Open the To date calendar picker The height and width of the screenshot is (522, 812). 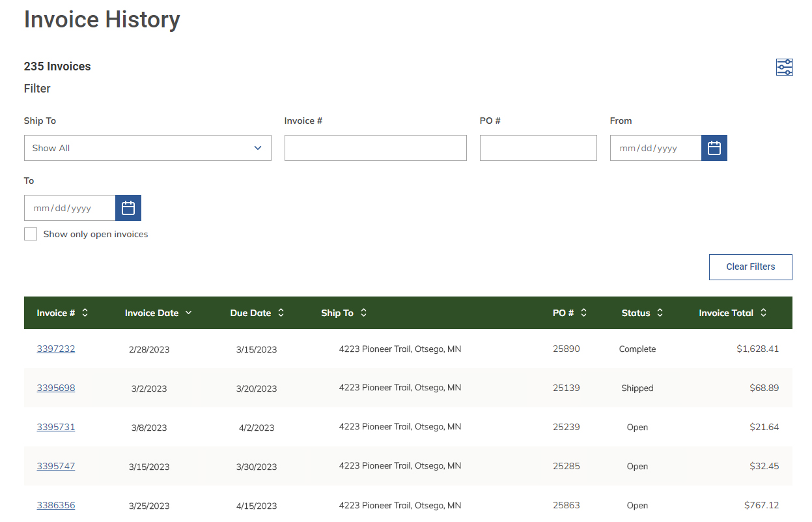128,208
